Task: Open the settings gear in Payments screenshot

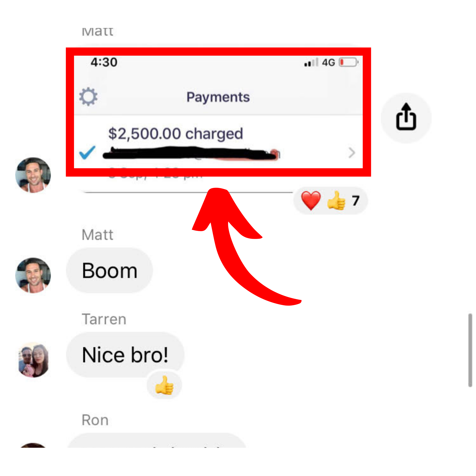Action: click(88, 97)
